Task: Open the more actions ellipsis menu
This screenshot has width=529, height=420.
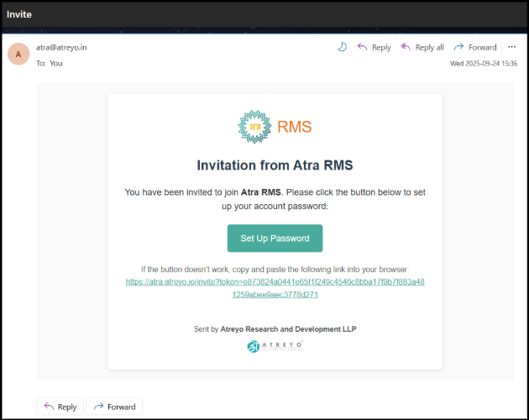Action: coord(512,47)
